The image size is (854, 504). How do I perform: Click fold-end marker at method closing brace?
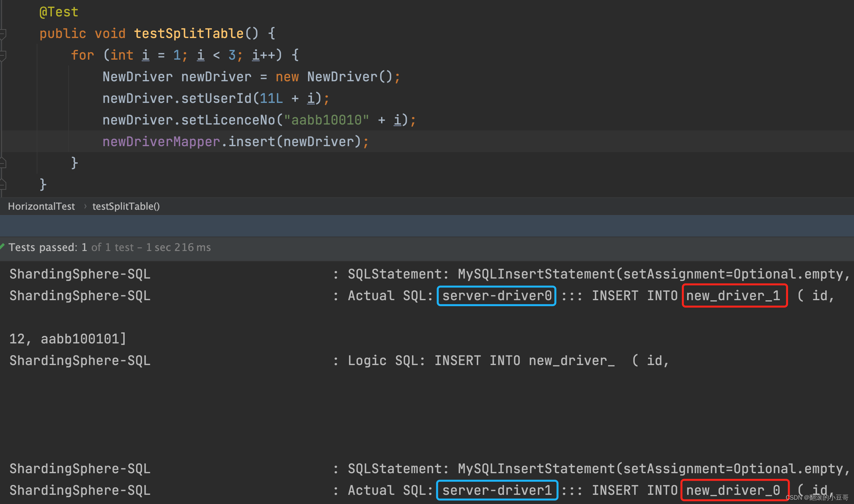(x=3, y=185)
